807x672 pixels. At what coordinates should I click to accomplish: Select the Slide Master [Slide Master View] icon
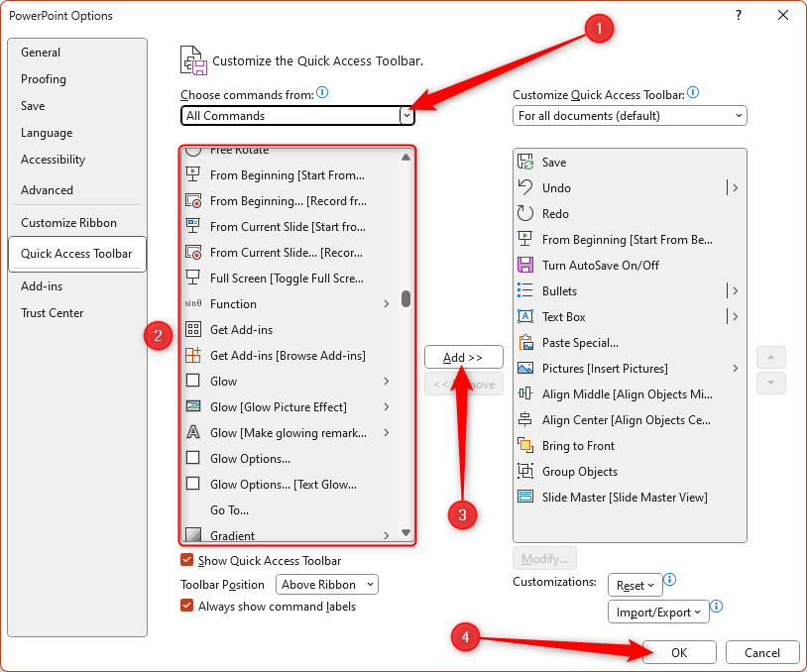pos(525,497)
